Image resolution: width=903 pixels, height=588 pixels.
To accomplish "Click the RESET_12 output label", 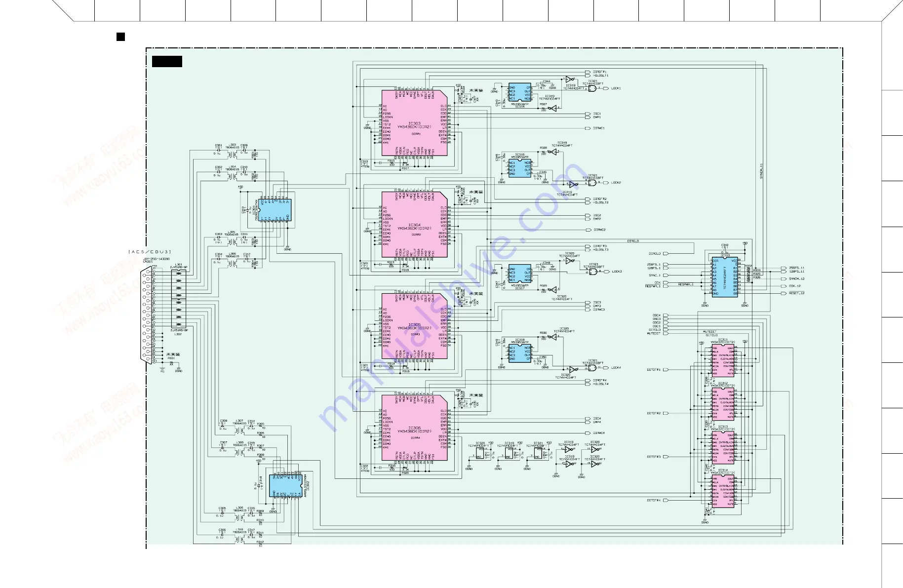I will pyautogui.click(x=796, y=293).
